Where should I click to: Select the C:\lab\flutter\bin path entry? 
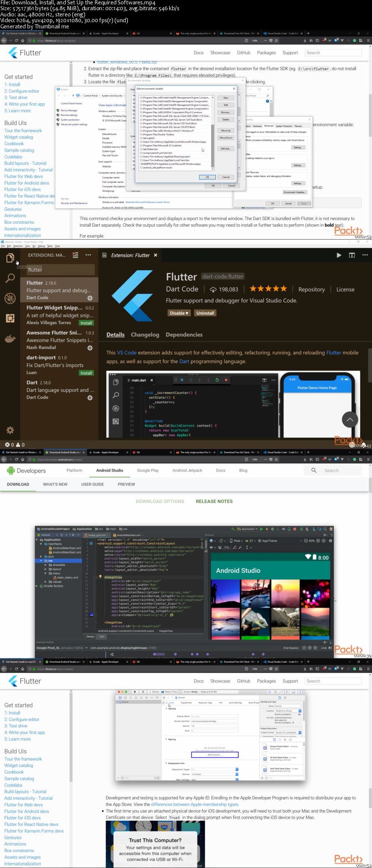(x=149, y=149)
